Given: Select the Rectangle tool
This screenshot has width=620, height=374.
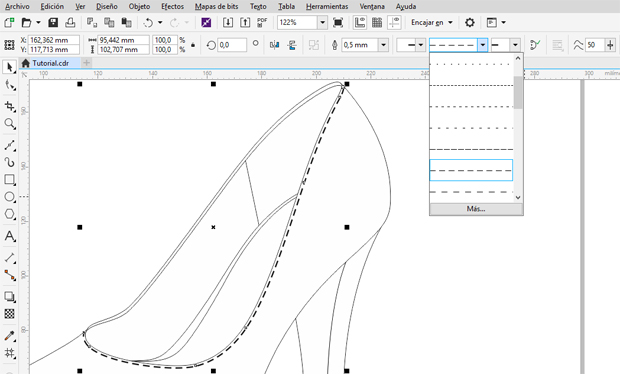Looking at the screenshot, I should [9, 179].
